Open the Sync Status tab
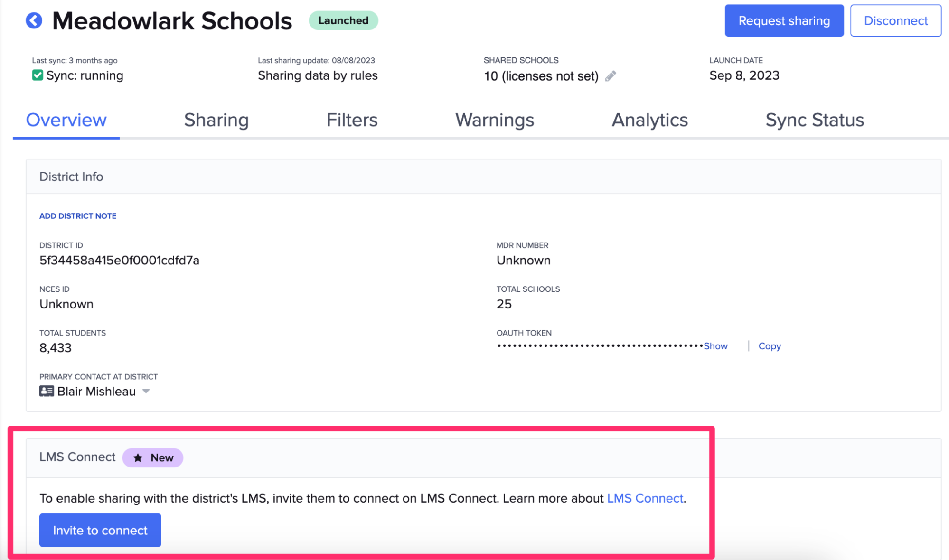Image resolution: width=949 pixels, height=560 pixels. (815, 120)
